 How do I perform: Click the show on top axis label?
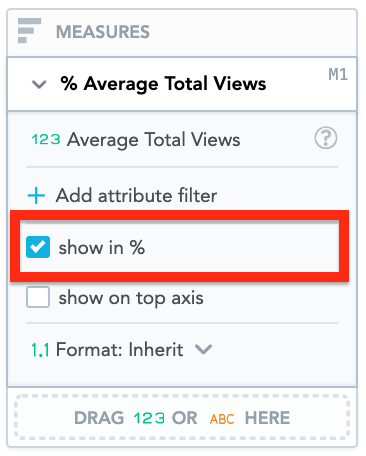[131, 298]
